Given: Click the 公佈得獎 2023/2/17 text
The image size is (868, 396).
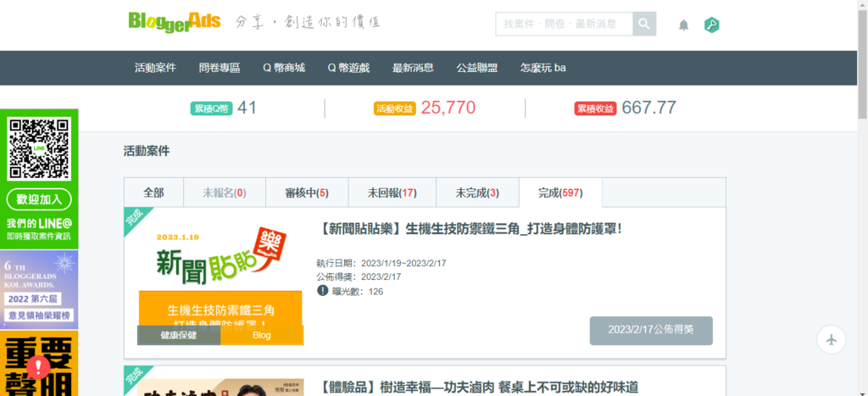Looking at the screenshot, I should [x=359, y=277].
